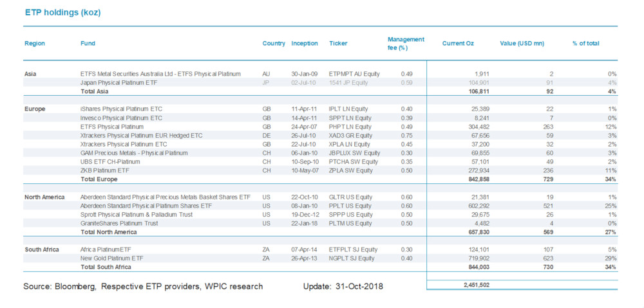This screenshot has width=644, height=308.
Task: Click the 'Source: Bloomberg' footnote text
Action: pos(143,286)
